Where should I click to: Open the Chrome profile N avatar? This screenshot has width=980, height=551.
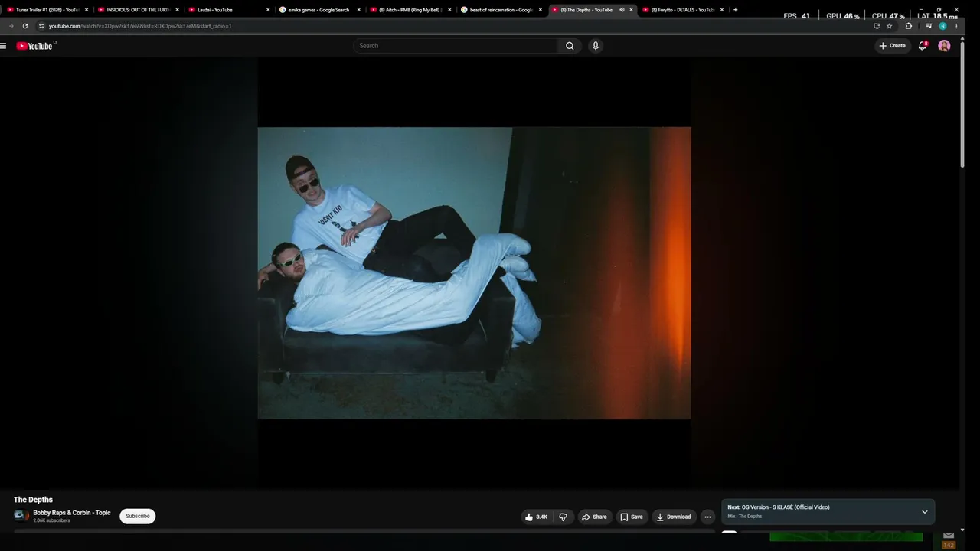(942, 26)
